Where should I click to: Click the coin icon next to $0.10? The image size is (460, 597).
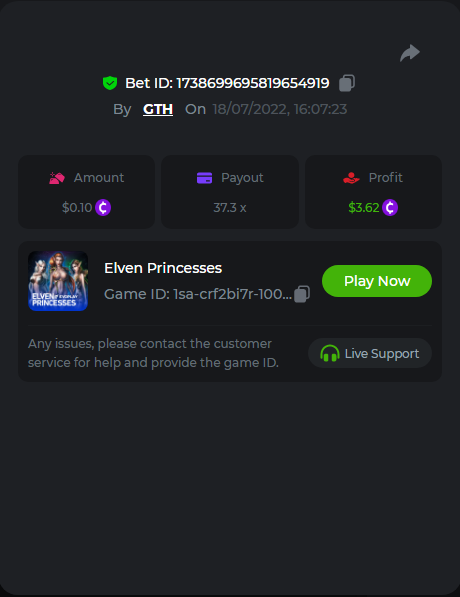103,208
